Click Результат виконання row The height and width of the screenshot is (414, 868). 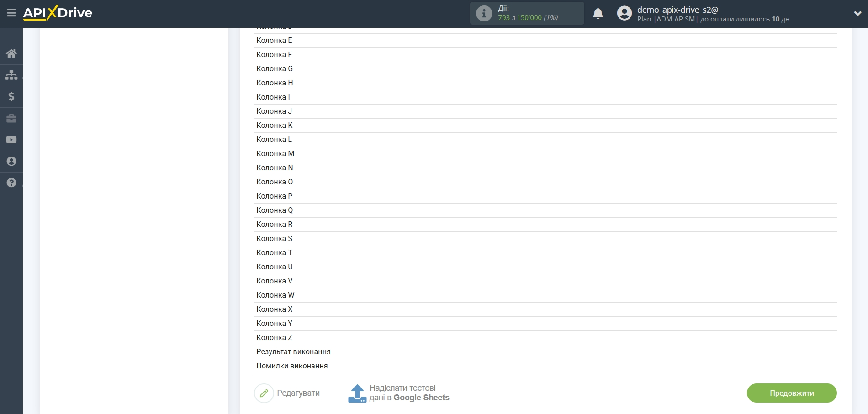[545, 352]
